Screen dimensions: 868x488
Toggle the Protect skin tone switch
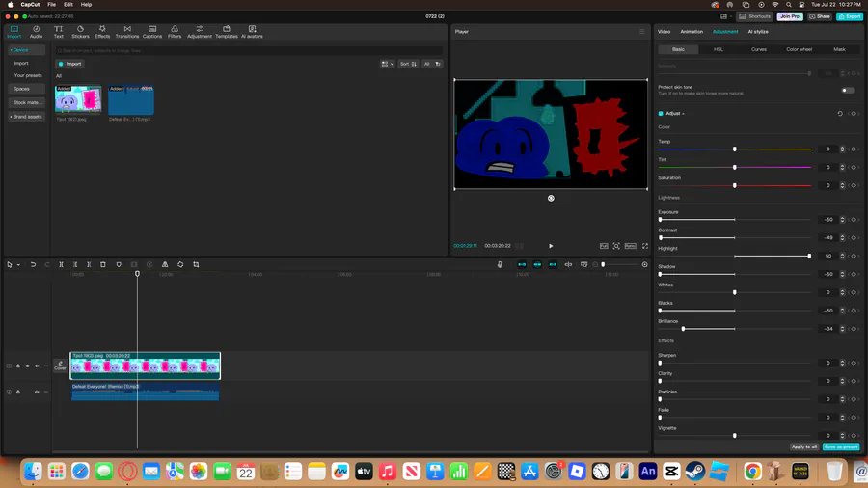(x=848, y=91)
